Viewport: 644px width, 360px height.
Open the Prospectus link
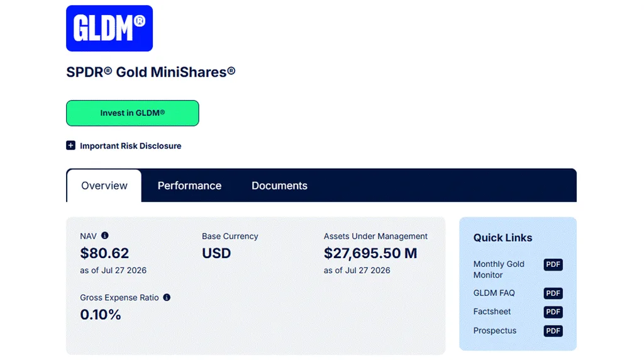coord(494,331)
